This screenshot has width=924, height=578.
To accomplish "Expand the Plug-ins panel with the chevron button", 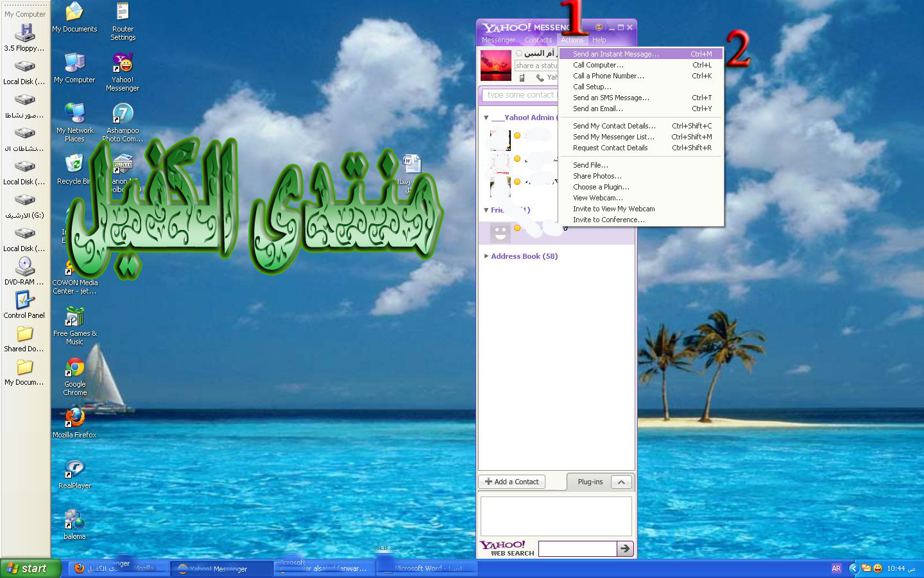I will [x=620, y=482].
